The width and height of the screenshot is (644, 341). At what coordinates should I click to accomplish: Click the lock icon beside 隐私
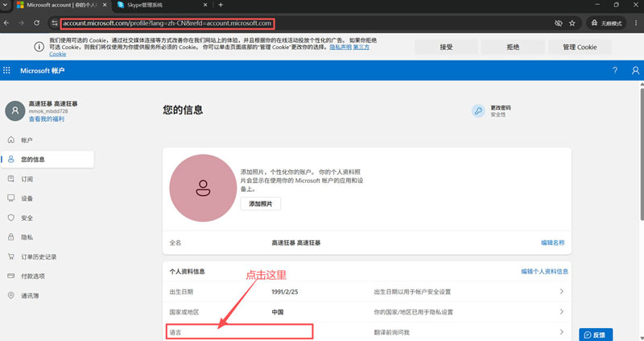tap(11, 237)
